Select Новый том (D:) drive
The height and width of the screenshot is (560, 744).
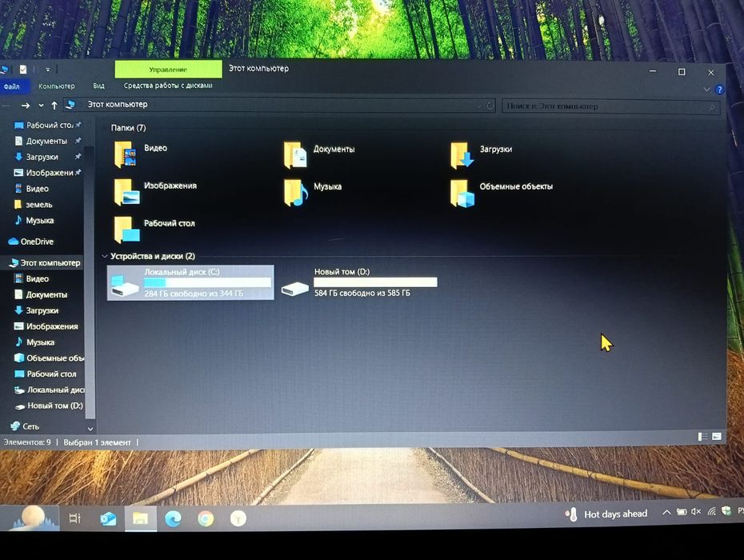(x=359, y=282)
